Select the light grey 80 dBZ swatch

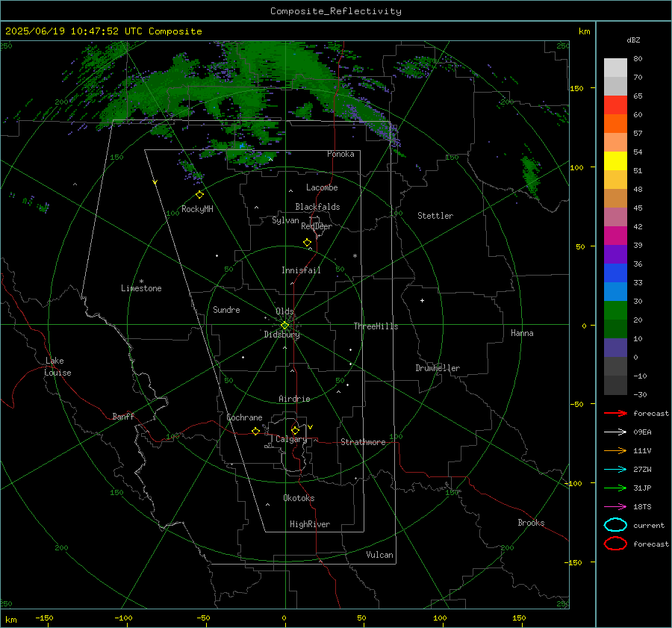[615, 67]
